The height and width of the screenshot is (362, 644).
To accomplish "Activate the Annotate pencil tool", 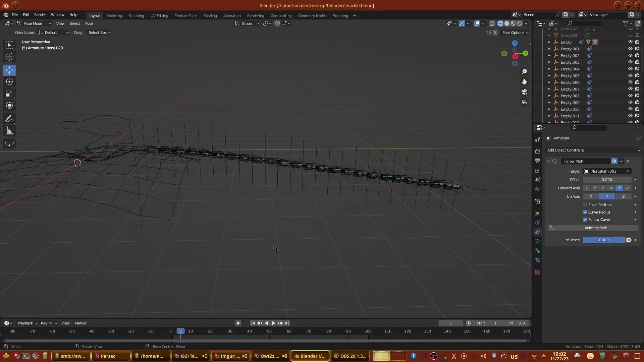I will (x=9, y=119).
